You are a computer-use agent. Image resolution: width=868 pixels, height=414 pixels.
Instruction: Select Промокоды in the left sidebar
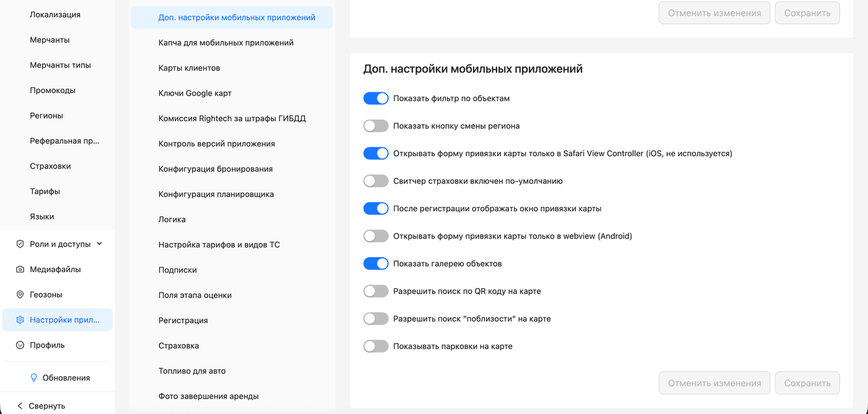click(x=53, y=90)
